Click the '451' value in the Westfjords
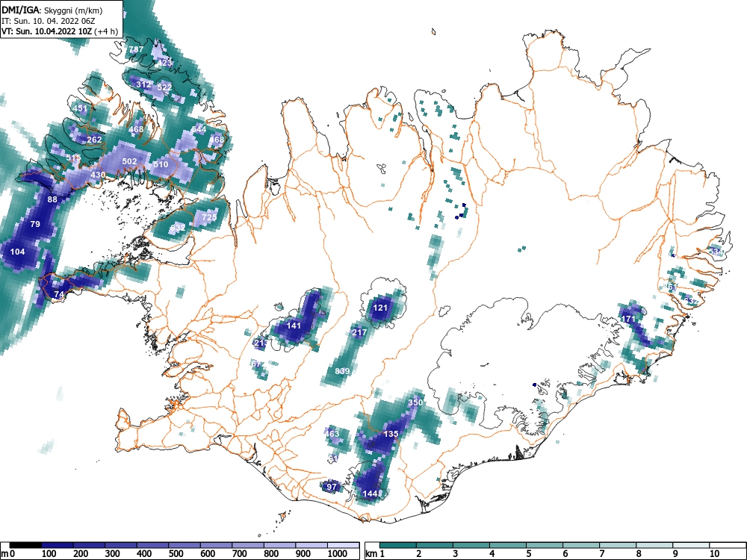Viewport: 747px width, 560px height. (x=80, y=108)
